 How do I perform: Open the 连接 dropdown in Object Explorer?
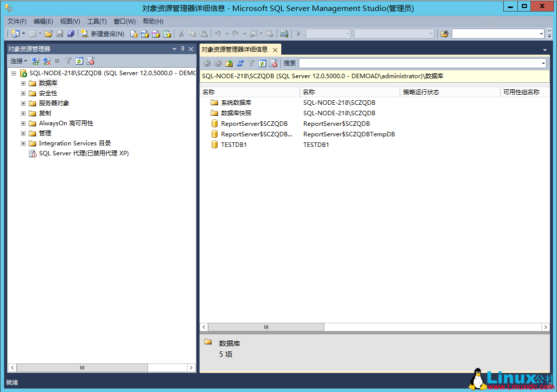(18, 61)
